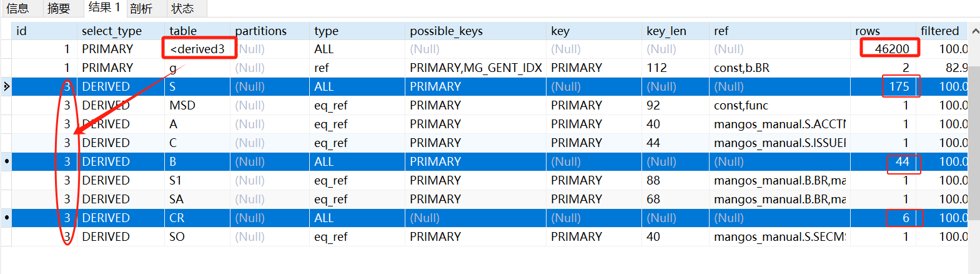This screenshot has height=274, width=980.
Task: Open the 剖析 profiling tab
Action: tap(141, 8)
